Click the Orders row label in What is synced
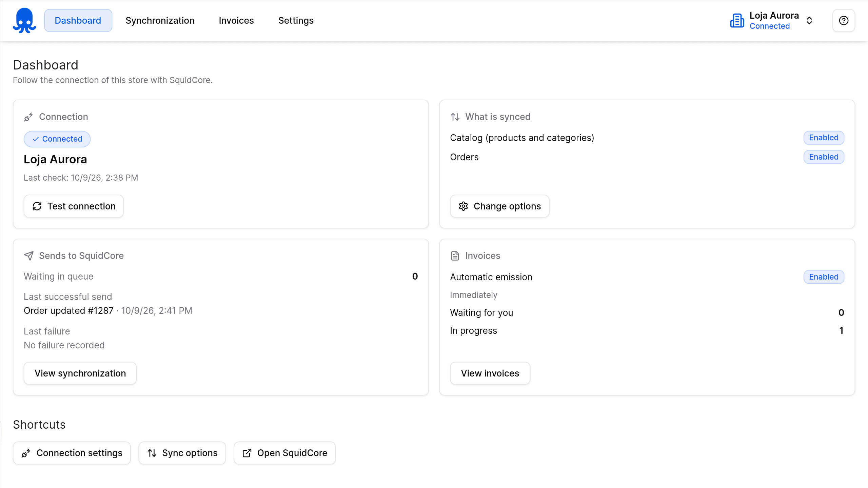This screenshot has width=868, height=488. point(464,157)
